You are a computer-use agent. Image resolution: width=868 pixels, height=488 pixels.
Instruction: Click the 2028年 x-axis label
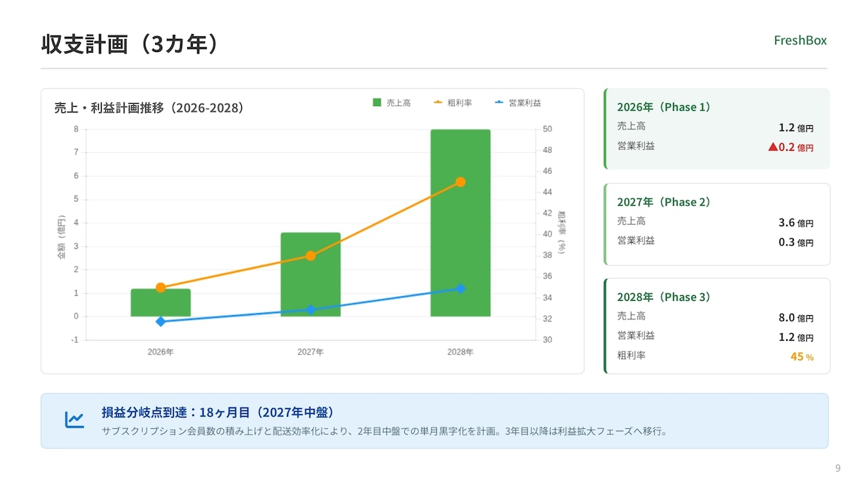point(460,352)
